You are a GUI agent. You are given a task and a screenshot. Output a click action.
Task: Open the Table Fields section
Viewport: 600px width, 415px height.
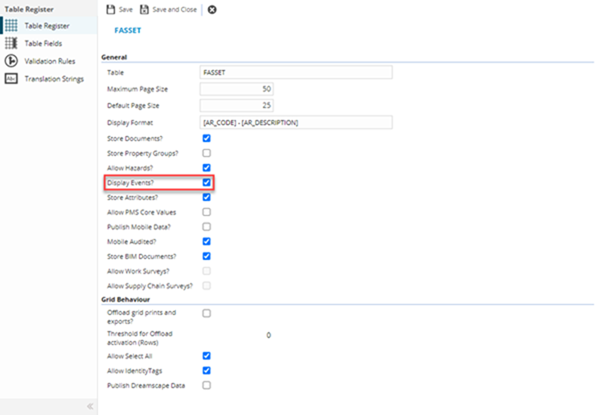[x=43, y=43]
